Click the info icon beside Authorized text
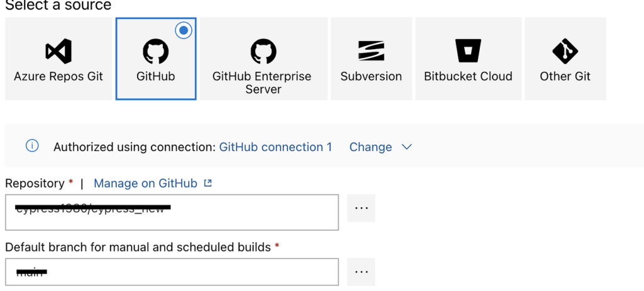644x291 pixels. coord(32,145)
